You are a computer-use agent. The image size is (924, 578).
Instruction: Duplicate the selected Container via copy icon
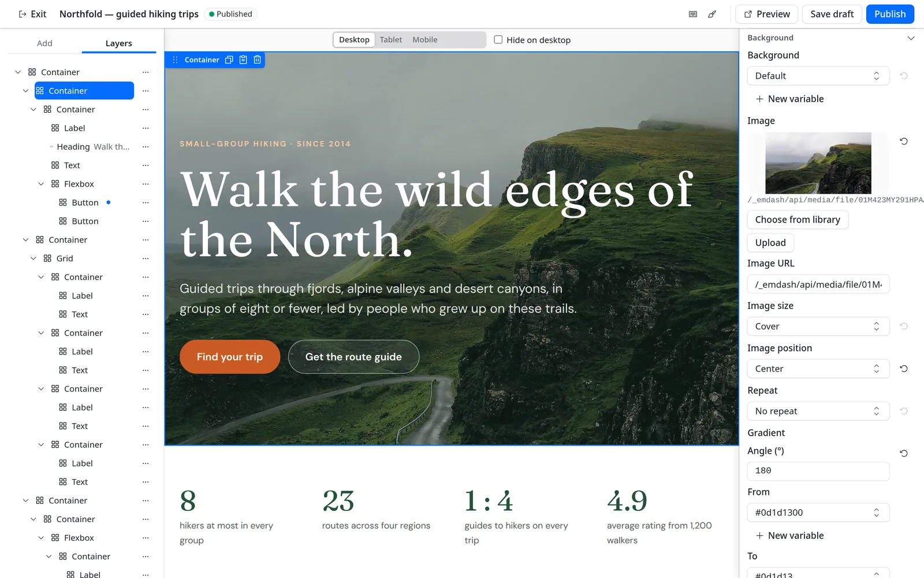[229, 60]
